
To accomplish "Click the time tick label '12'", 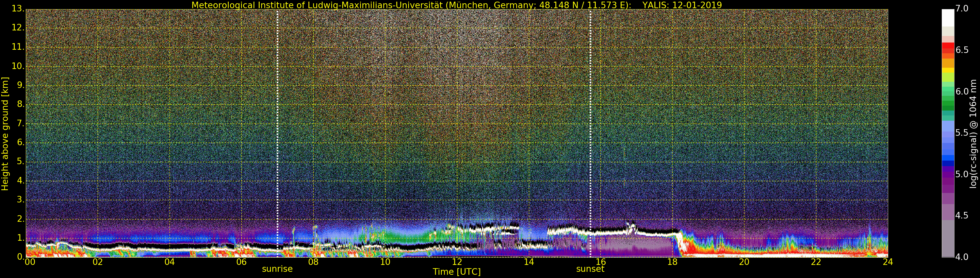I will 457,262.
